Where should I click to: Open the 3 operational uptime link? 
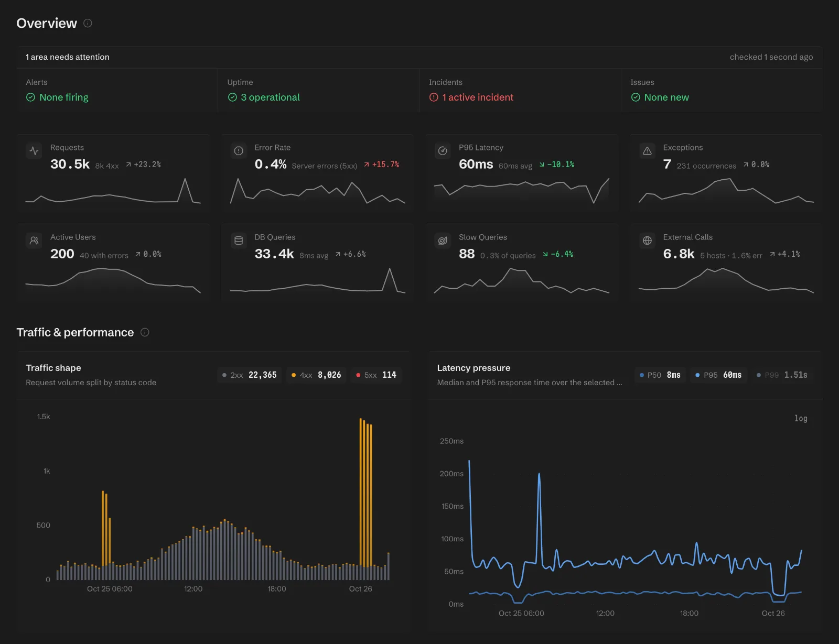pos(264,97)
